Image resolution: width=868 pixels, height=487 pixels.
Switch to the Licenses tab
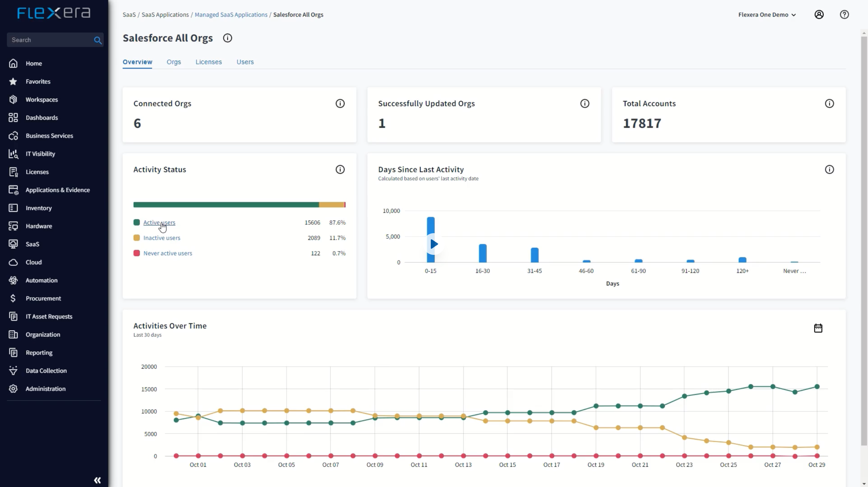pyautogui.click(x=209, y=62)
